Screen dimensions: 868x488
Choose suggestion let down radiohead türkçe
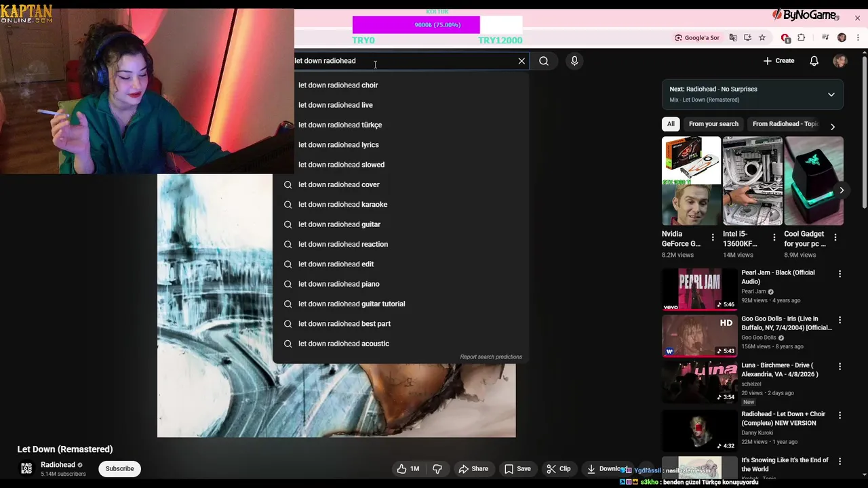(x=401, y=125)
